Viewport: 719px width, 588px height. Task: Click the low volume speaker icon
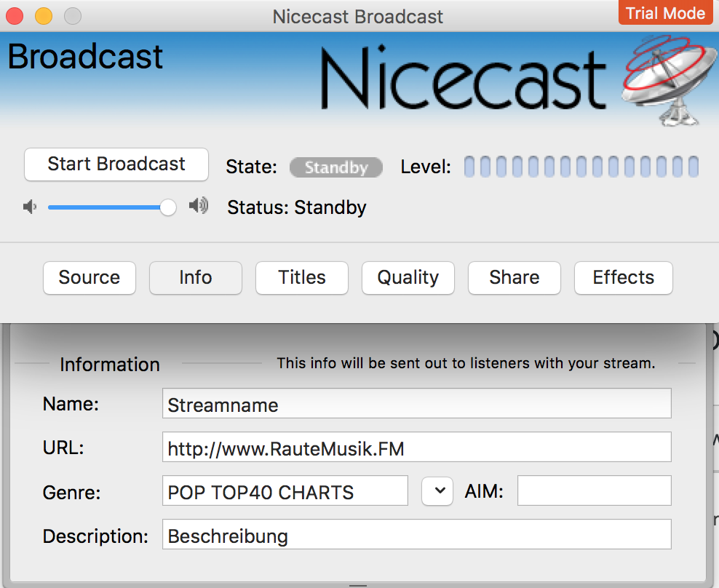coord(30,207)
